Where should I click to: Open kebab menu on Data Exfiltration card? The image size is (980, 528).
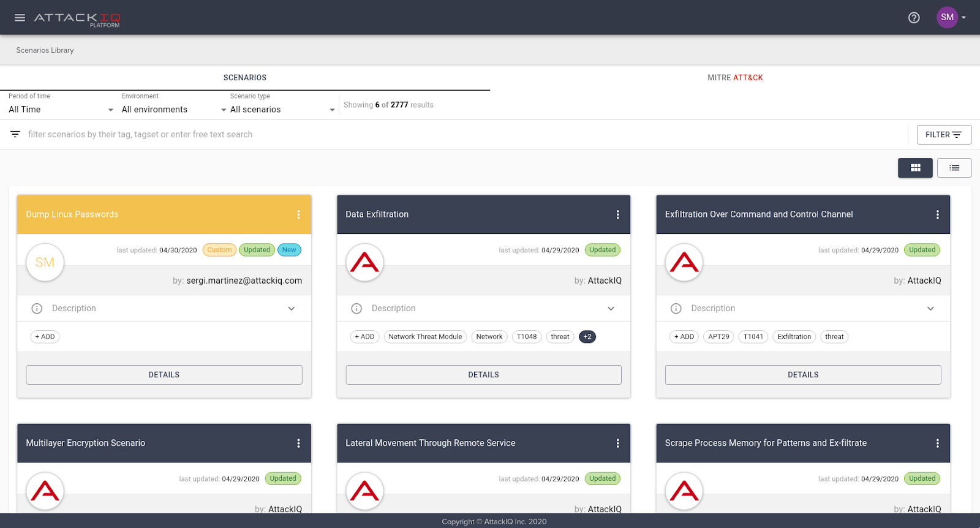[617, 214]
